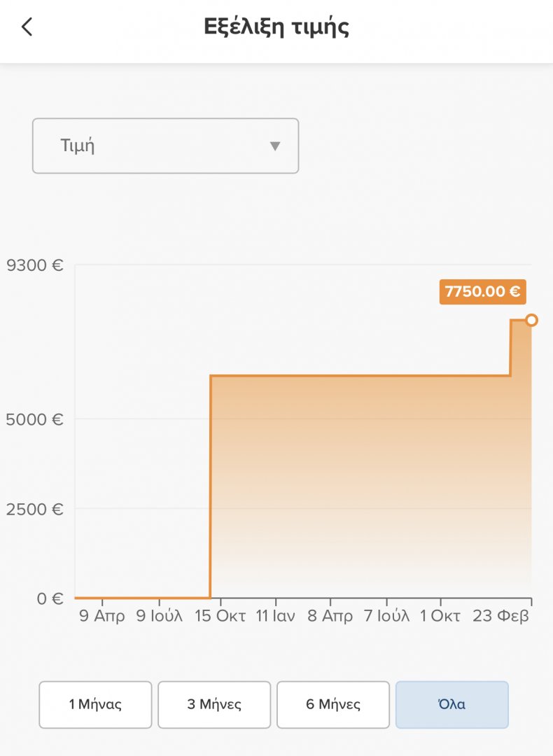
Task: Open the Τιμή dropdown menu
Action: pos(165,146)
